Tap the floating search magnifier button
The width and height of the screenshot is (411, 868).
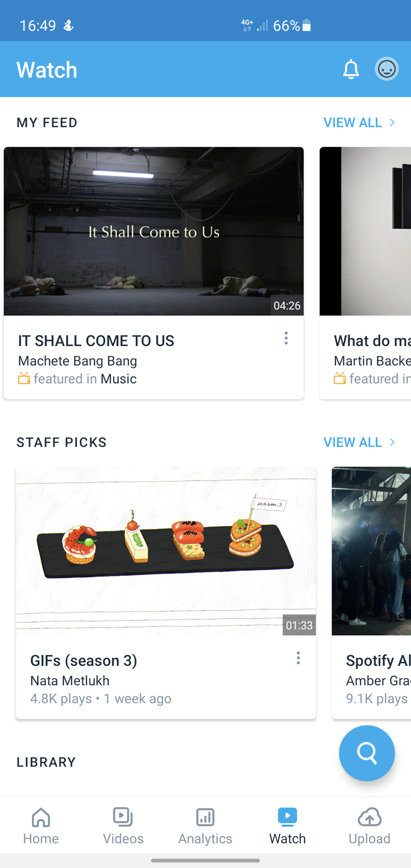click(367, 753)
